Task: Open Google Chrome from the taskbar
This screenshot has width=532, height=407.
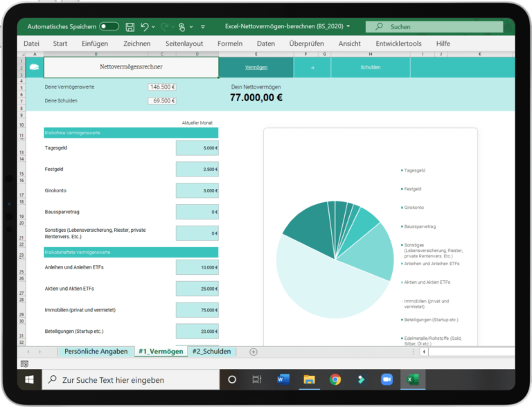Action: (x=335, y=379)
